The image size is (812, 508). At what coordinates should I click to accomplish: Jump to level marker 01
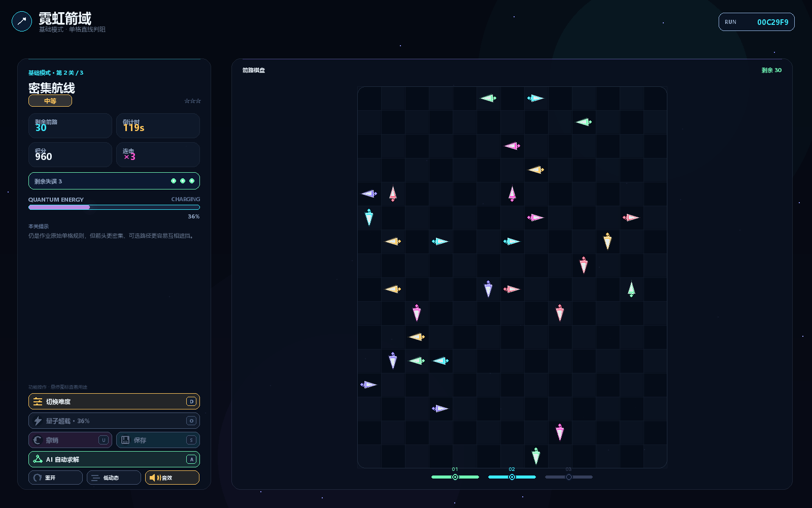[x=455, y=477]
